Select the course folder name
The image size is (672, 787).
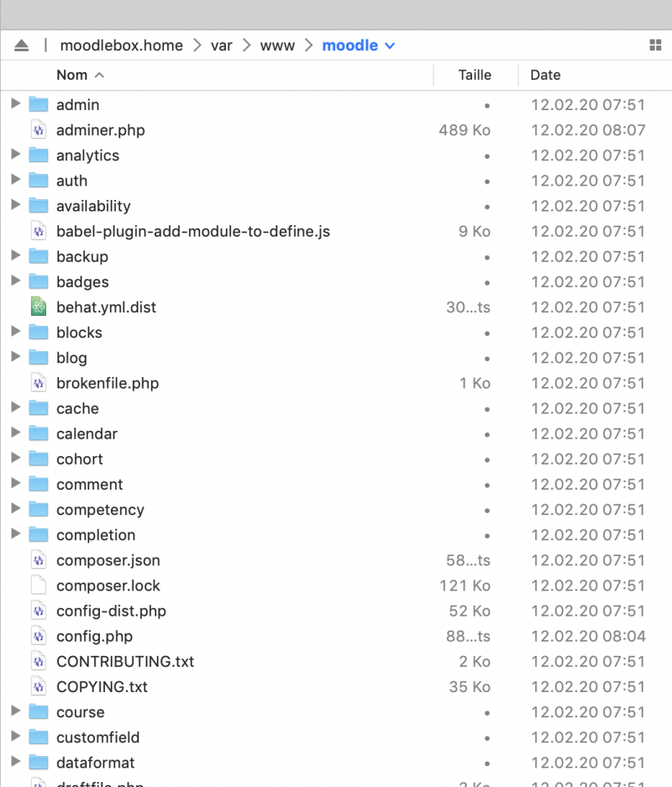[x=81, y=712]
